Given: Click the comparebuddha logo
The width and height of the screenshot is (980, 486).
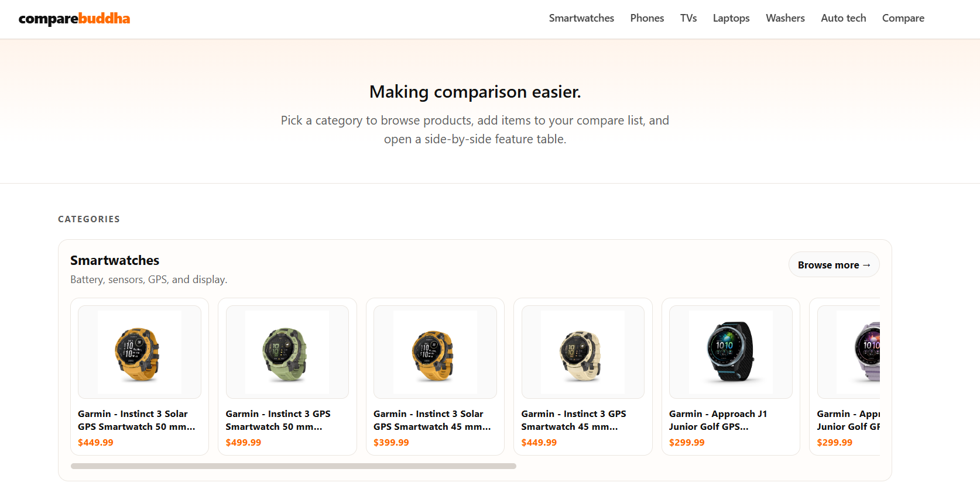Looking at the screenshot, I should click(x=74, y=19).
